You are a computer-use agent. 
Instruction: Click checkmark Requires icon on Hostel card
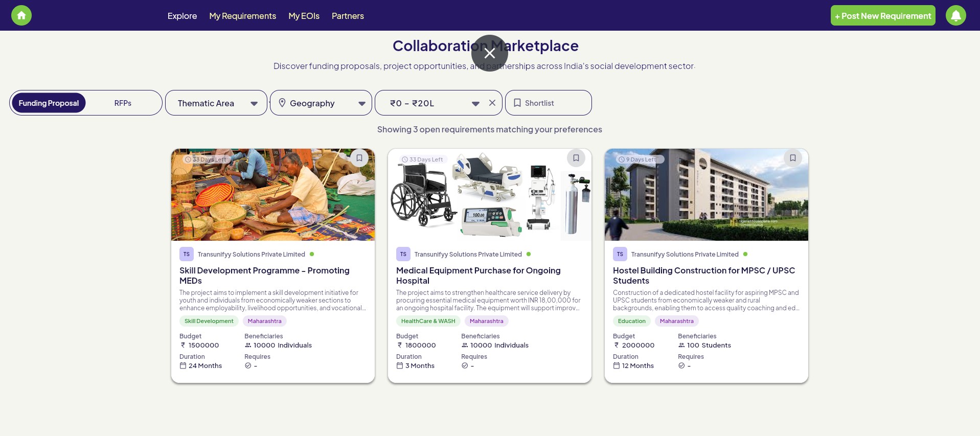pos(681,365)
